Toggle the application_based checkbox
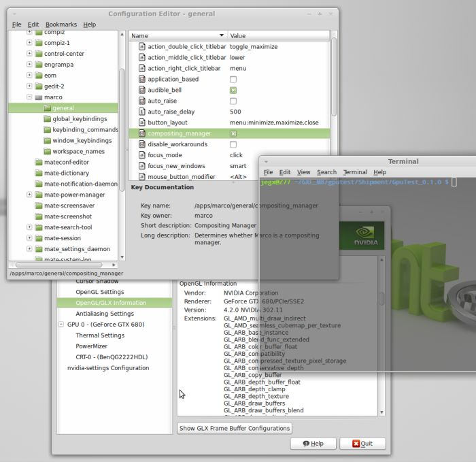 233,80
